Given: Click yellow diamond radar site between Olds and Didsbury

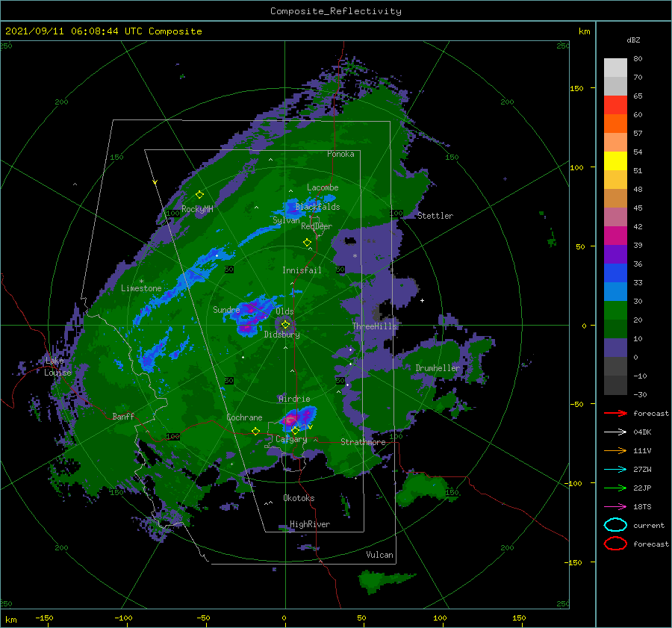Looking at the screenshot, I should [x=285, y=325].
